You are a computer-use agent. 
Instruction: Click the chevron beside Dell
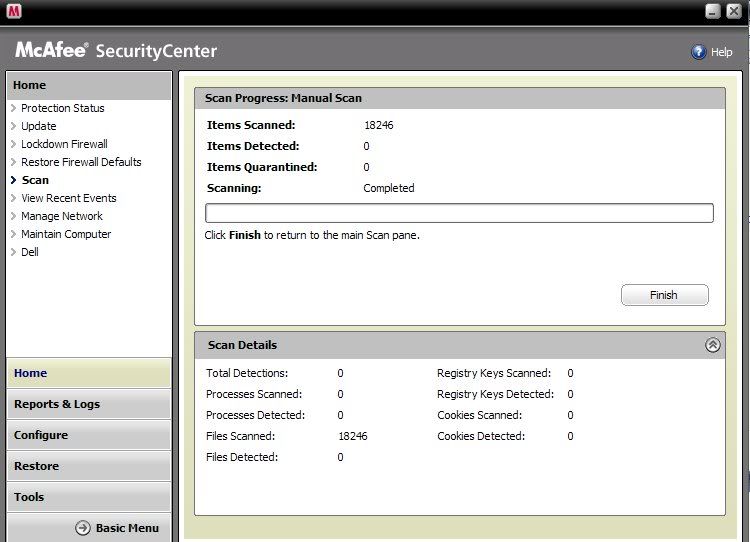point(13,252)
